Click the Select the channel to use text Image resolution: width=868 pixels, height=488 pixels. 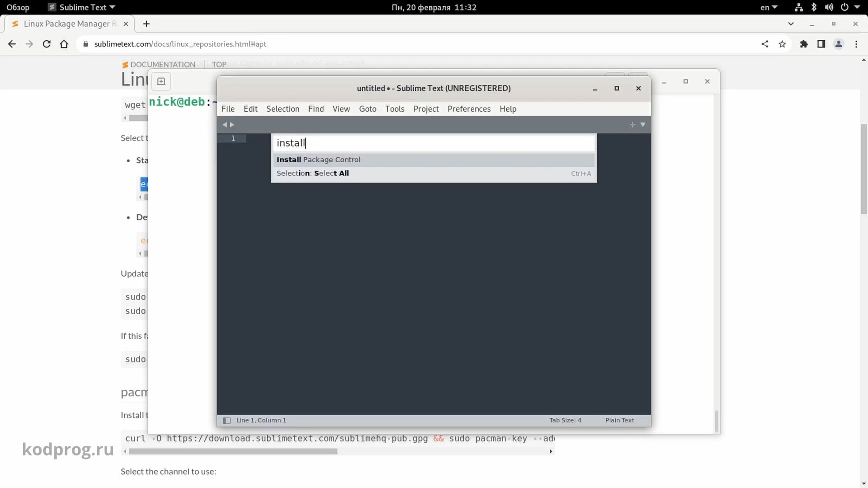(168, 471)
